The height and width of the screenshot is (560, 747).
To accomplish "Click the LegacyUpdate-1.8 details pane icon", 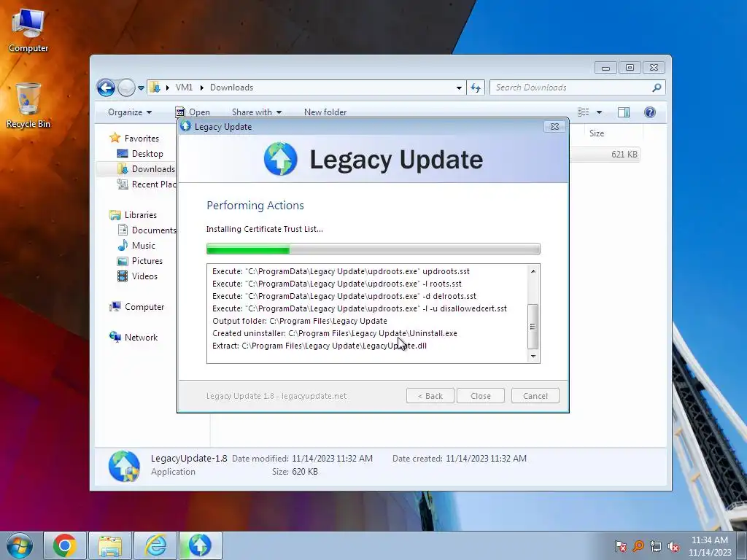I will click(124, 466).
